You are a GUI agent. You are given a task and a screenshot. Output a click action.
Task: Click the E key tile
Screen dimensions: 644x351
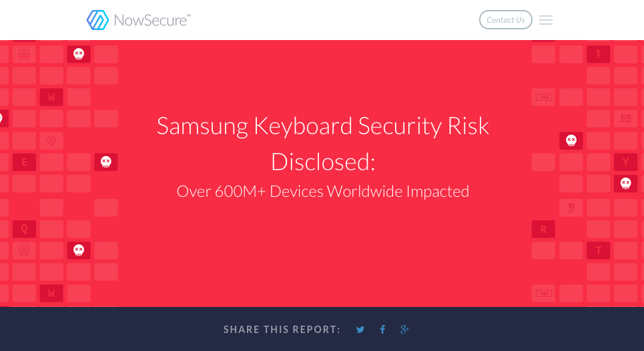24,162
